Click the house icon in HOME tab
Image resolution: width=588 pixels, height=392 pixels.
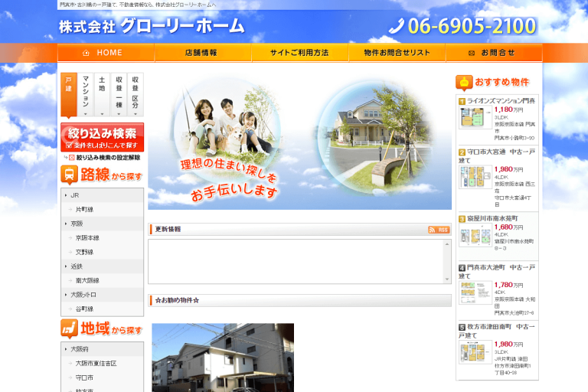click(x=86, y=53)
